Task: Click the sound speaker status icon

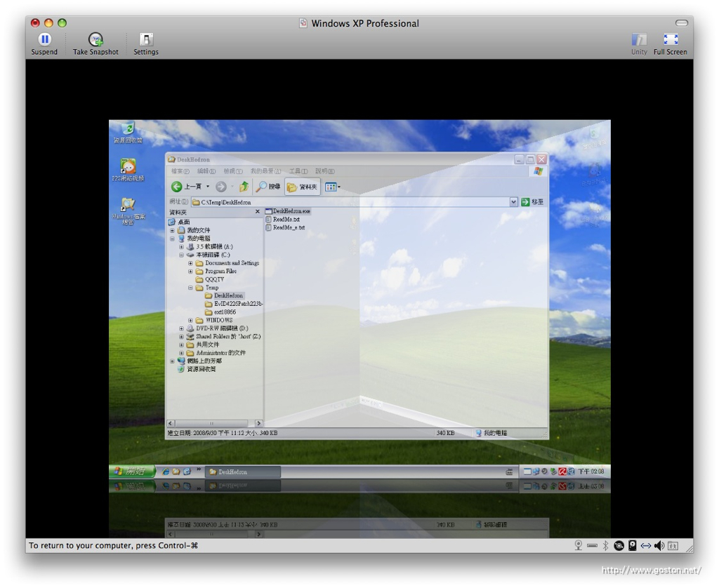Action: pyautogui.click(x=659, y=545)
